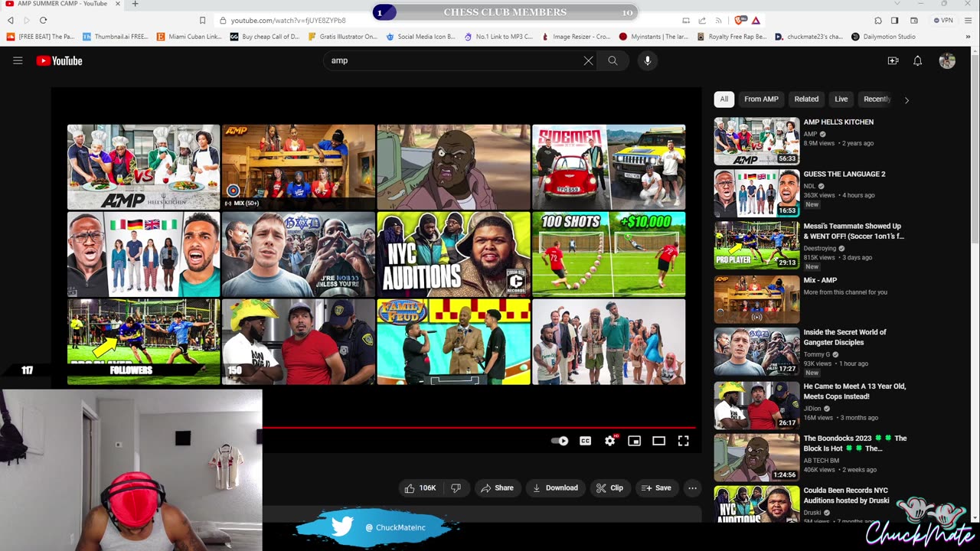
Task: Open GUESS THE LANGUAGE 2 video title
Action: pyautogui.click(x=844, y=174)
